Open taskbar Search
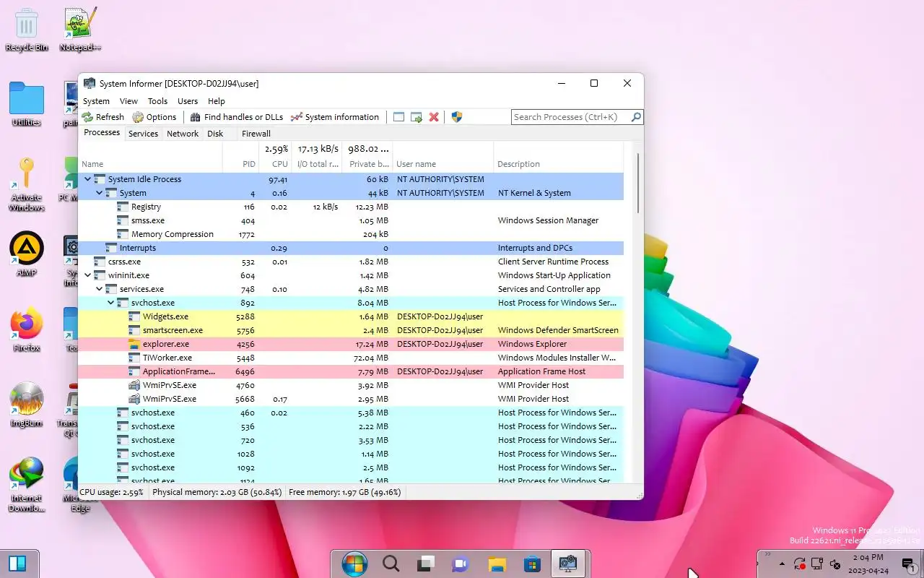924x578 pixels. point(391,564)
